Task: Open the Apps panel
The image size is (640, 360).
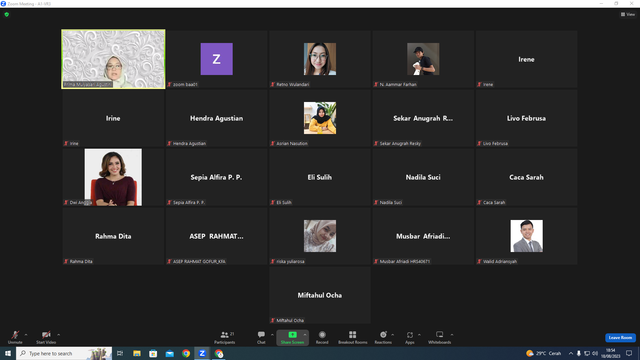Action: pos(410,337)
